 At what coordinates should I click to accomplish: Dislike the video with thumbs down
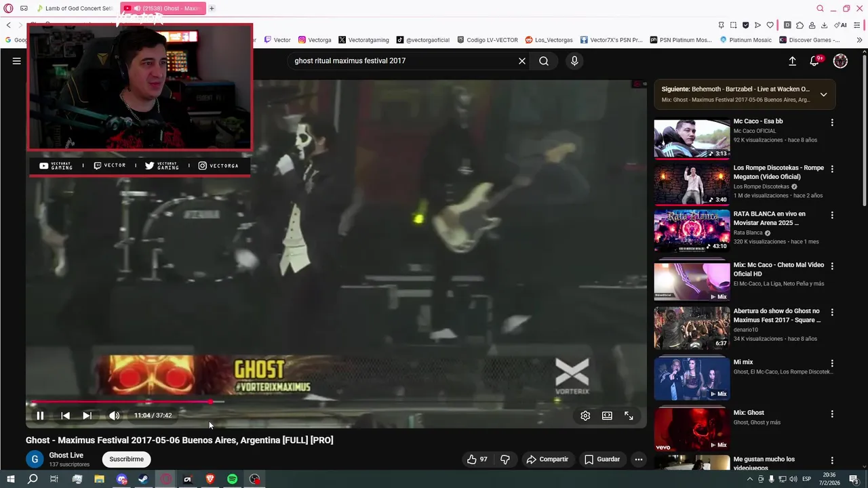pyautogui.click(x=505, y=460)
